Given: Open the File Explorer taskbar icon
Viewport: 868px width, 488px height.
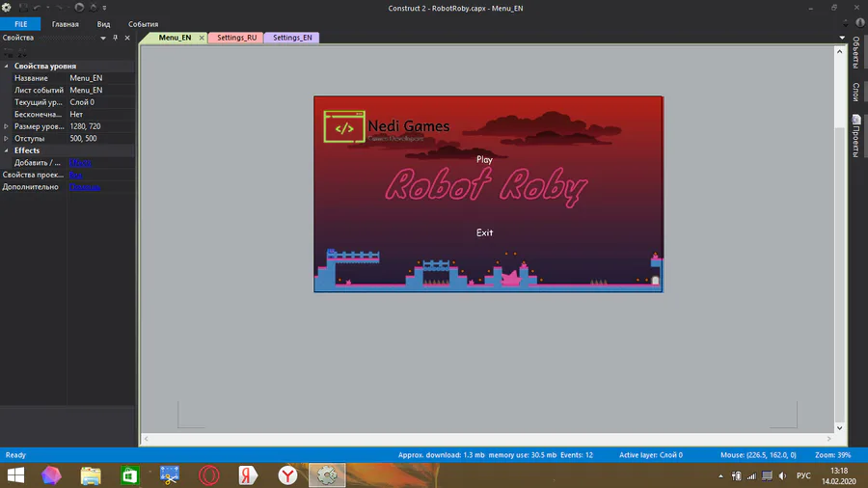Looking at the screenshot, I should [x=91, y=475].
